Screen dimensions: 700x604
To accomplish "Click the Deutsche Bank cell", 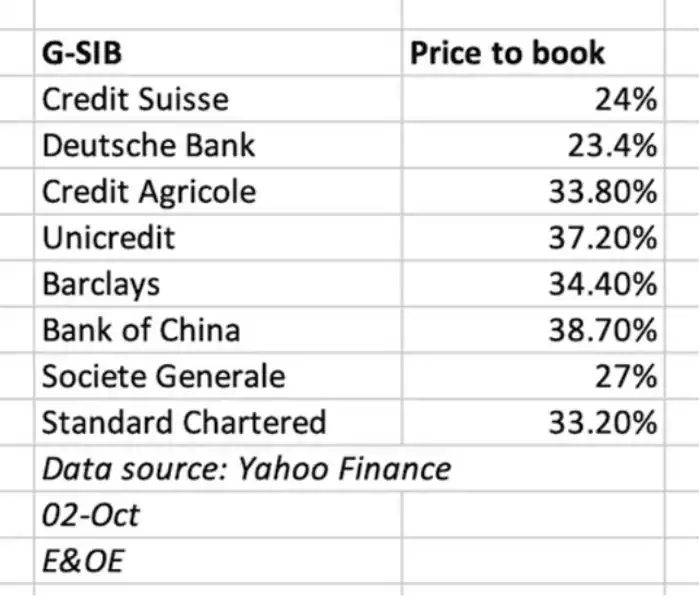I will 218,145.
